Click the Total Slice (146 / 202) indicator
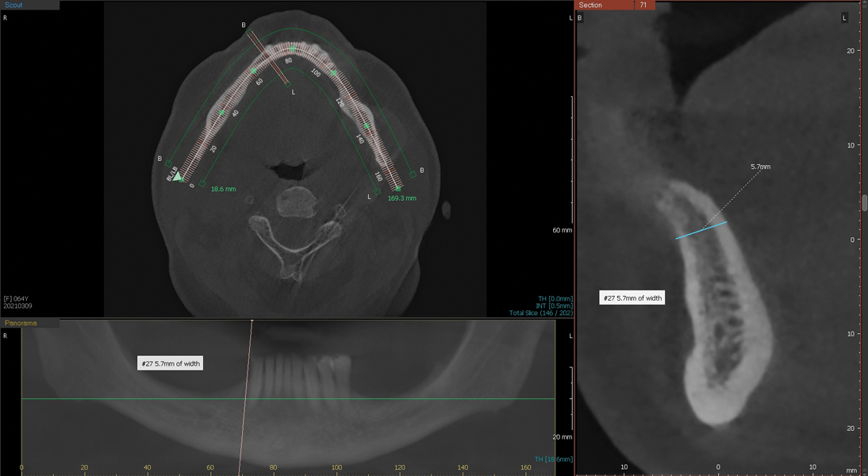Image resolution: width=868 pixels, height=476 pixels. [540, 313]
